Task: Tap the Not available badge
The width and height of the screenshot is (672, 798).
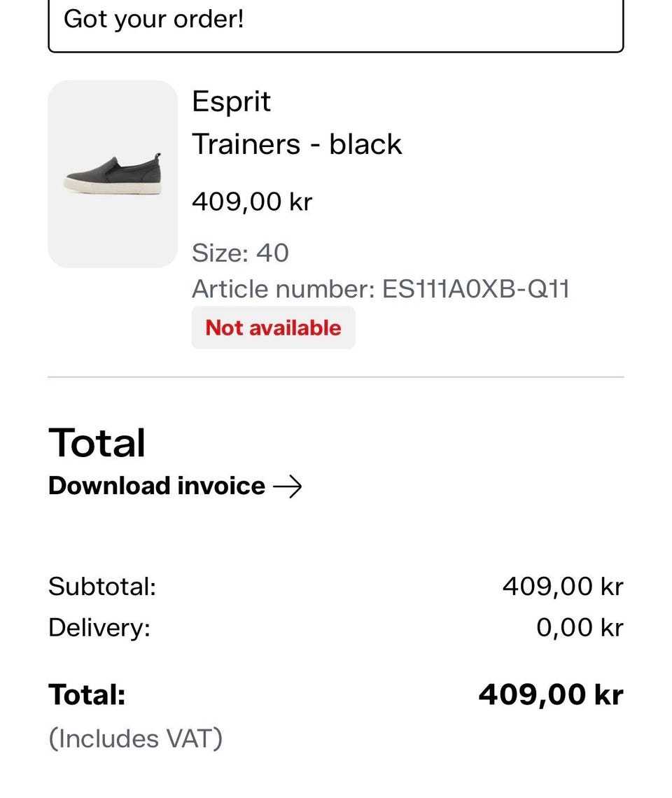Action: pyautogui.click(x=274, y=328)
